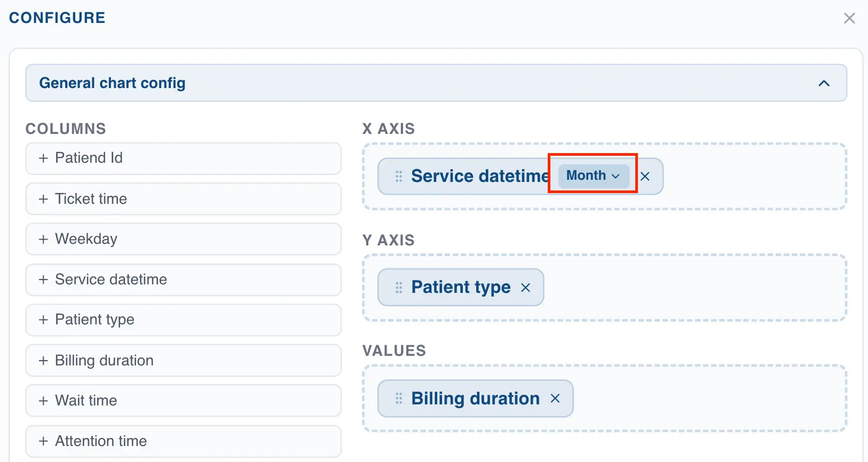
Task: Add the Weekday column
Action: click(183, 239)
